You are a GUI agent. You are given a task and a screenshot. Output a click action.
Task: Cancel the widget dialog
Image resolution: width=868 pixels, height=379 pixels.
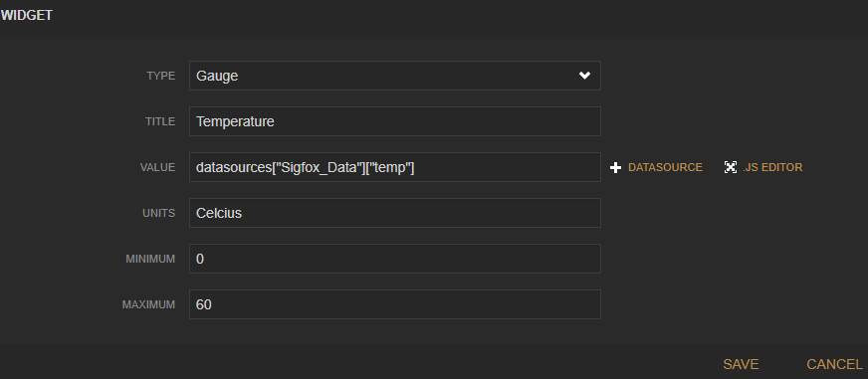tap(834, 365)
